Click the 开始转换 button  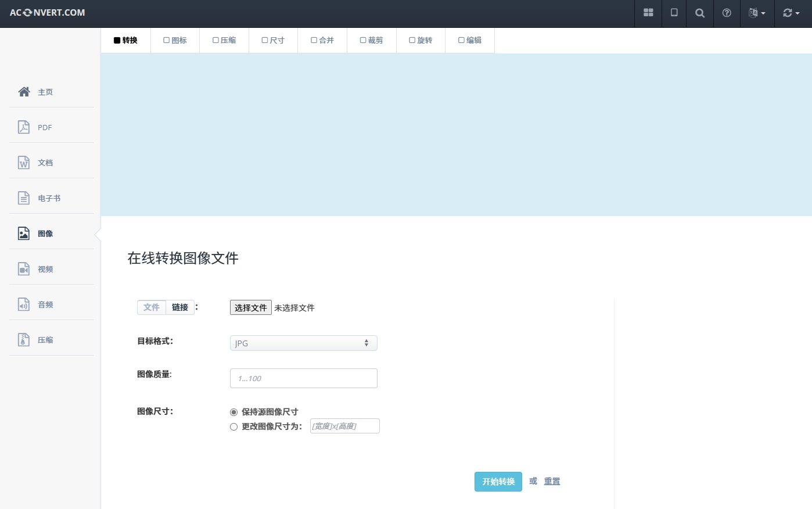pos(498,482)
